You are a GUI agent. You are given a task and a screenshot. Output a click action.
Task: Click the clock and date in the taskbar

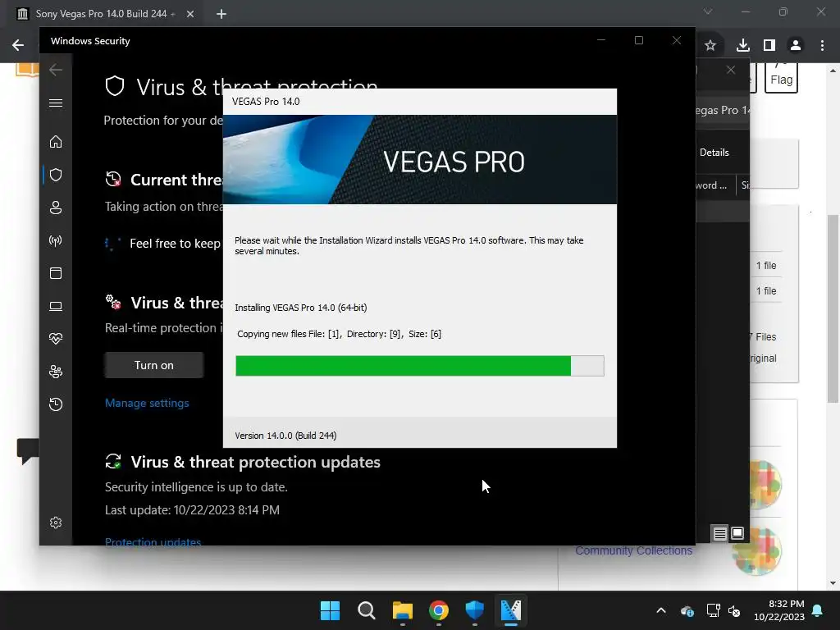tap(779, 610)
